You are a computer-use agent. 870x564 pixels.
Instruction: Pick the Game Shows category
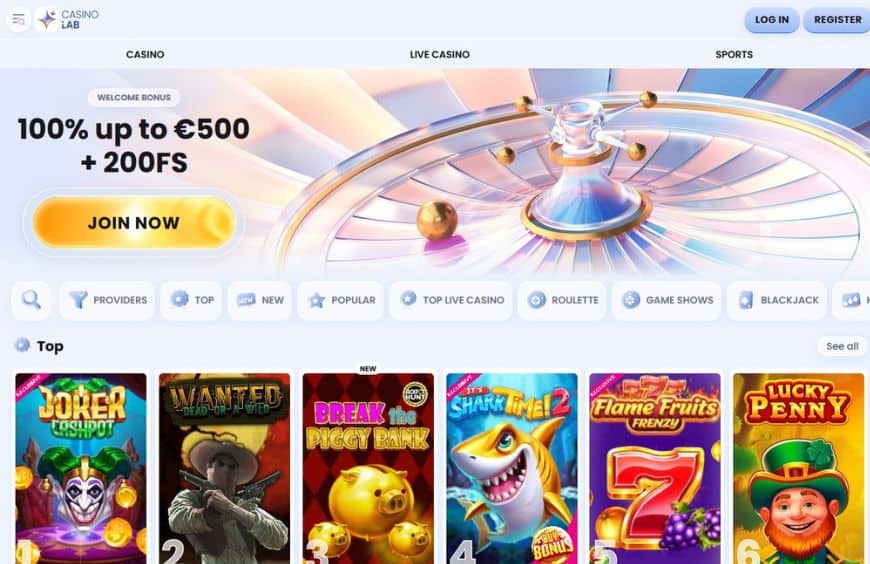click(x=667, y=300)
